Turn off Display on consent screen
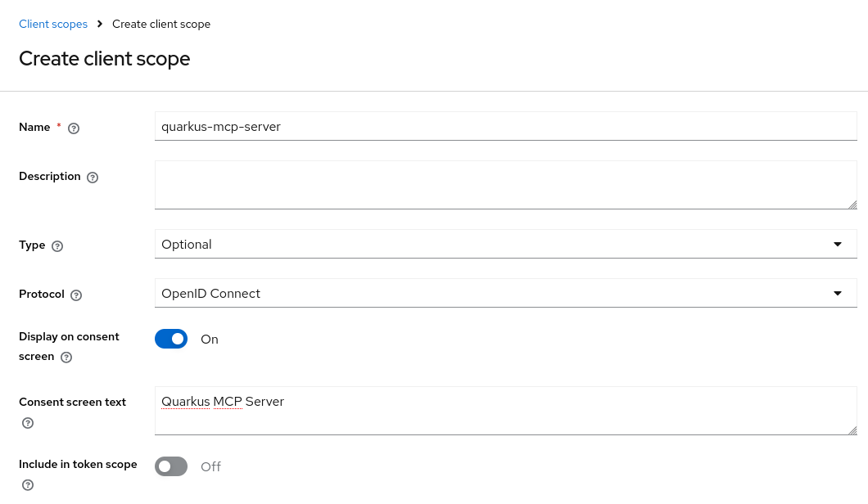 [x=171, y=339]
